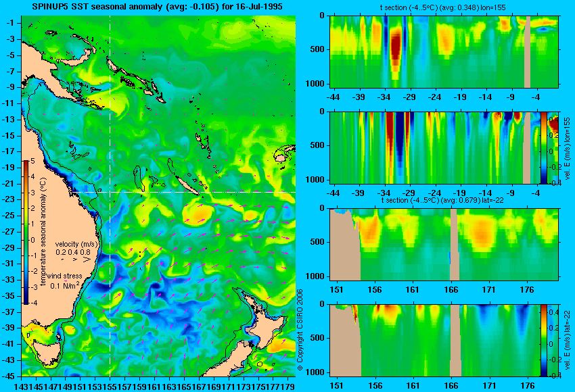Click the '-45' latitude label on map axis
This screenshot has height=392, width=575.
(9, 376)
